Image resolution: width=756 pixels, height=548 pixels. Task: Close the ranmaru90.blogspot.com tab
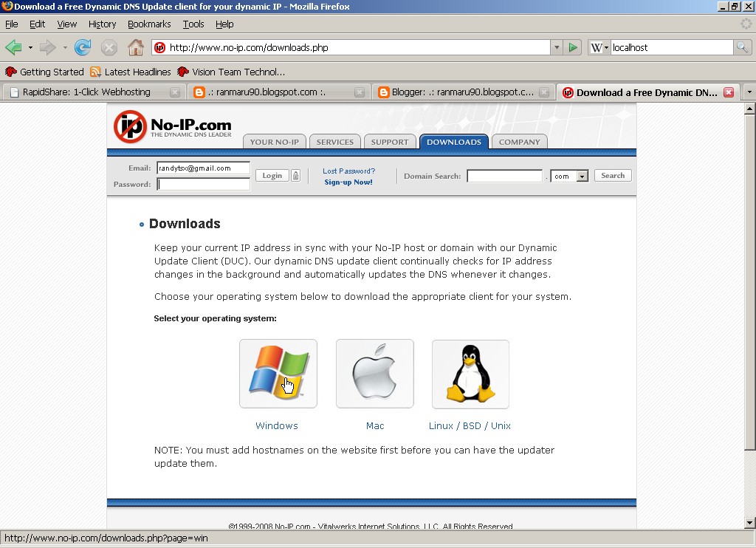coord(360,92)
